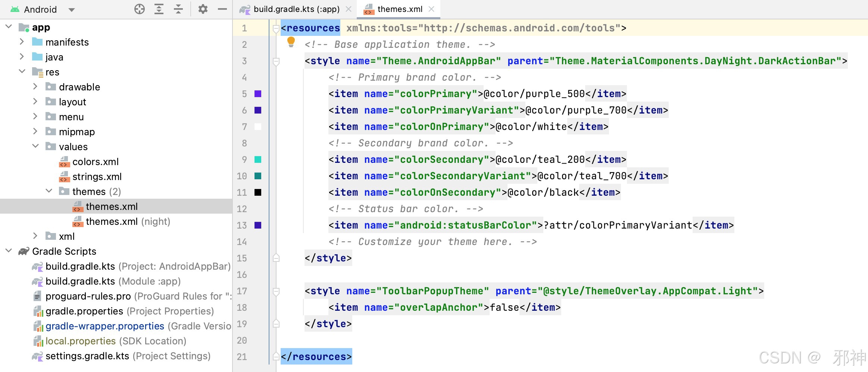Close the build.gradle.kts (:app) tab
Viewport: 868px width, 372px height.
[x=349, y=9]
